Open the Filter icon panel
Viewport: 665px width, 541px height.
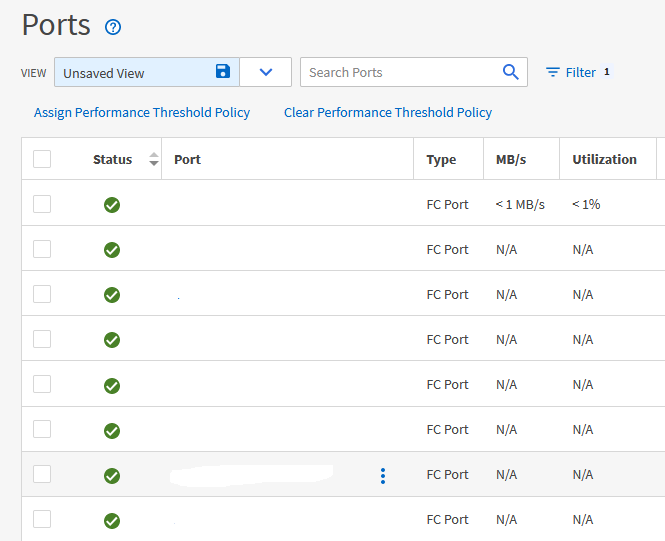pos(553,72)
